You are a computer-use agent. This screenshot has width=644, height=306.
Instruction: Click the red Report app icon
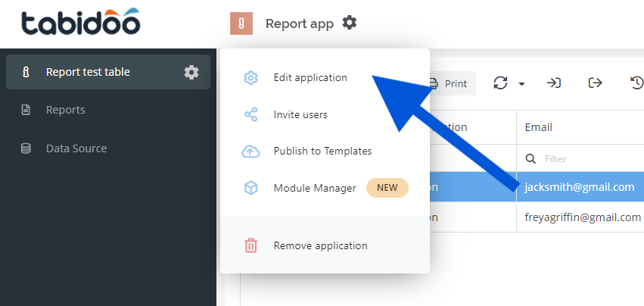point(241,23)
